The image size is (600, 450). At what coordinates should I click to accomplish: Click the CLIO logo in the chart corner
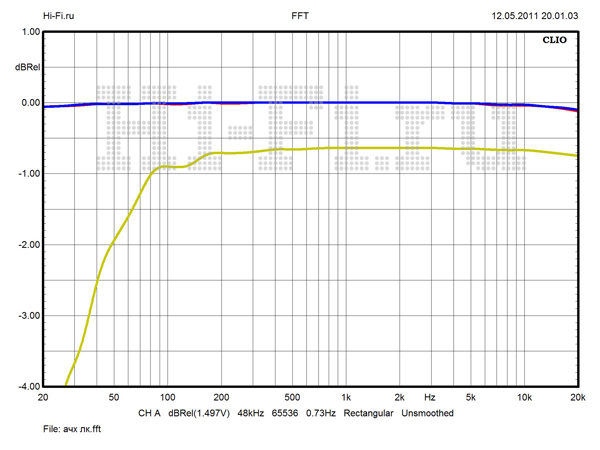coord(555,41)
